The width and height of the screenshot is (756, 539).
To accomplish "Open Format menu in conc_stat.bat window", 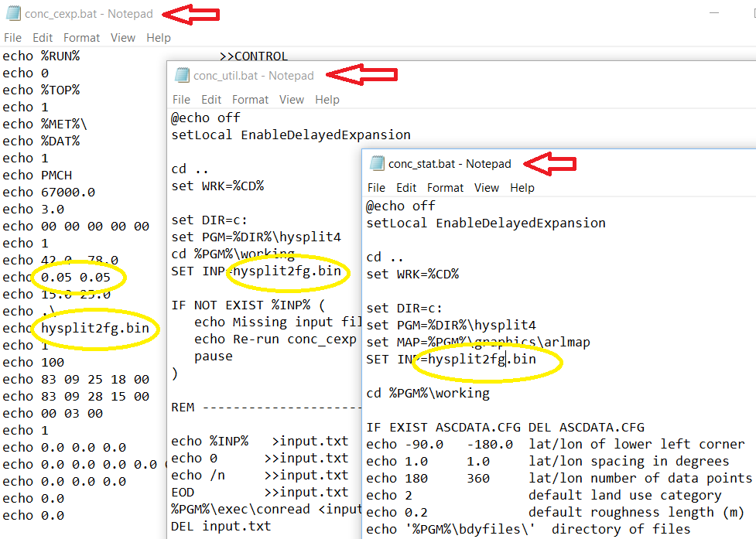I will pyautogui.click(x=445, y=187).
